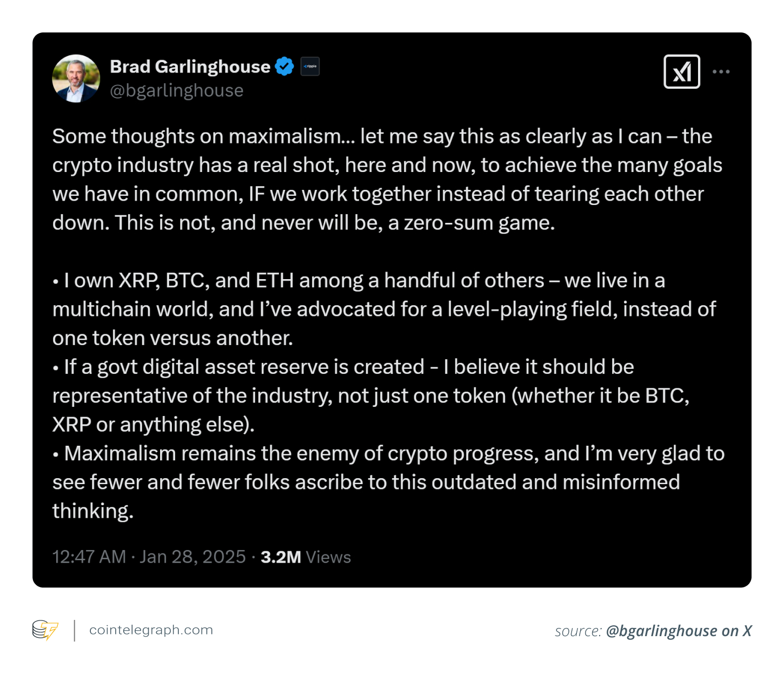Screen dimensions: 784x674
Task: Open post options via the ellipsis dropdown
Action: click(x=721, y=71)
